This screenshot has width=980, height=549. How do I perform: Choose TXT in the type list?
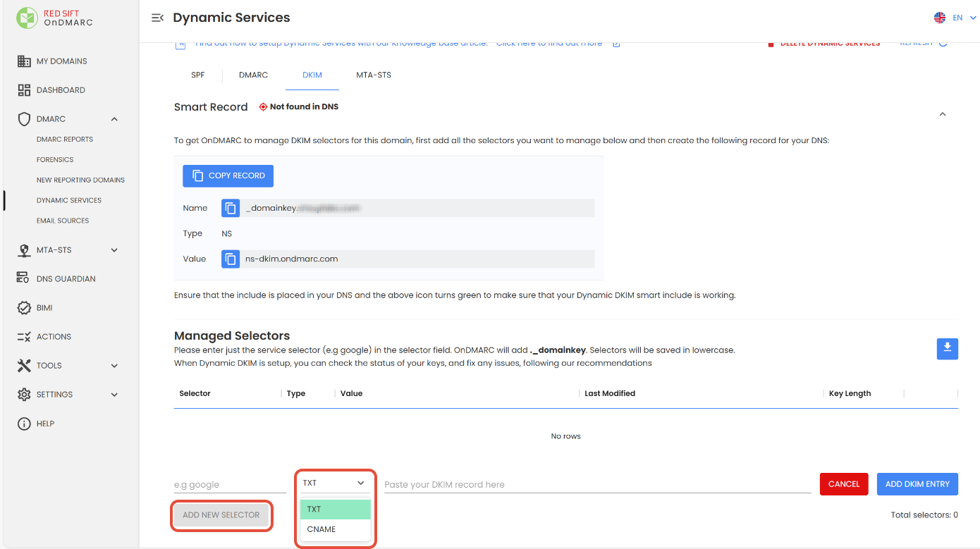335,509
